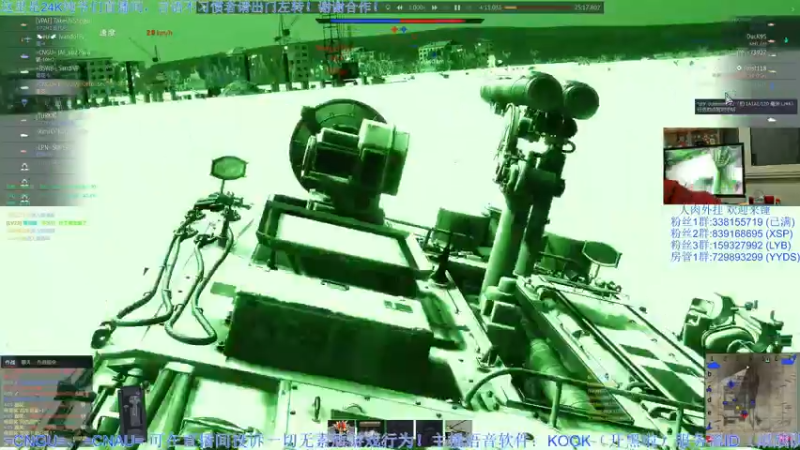Click vehicle icon beside =BSWB=_SandVIP row
The height and width of the screenshot is (450, 800).
pos(24,71)
